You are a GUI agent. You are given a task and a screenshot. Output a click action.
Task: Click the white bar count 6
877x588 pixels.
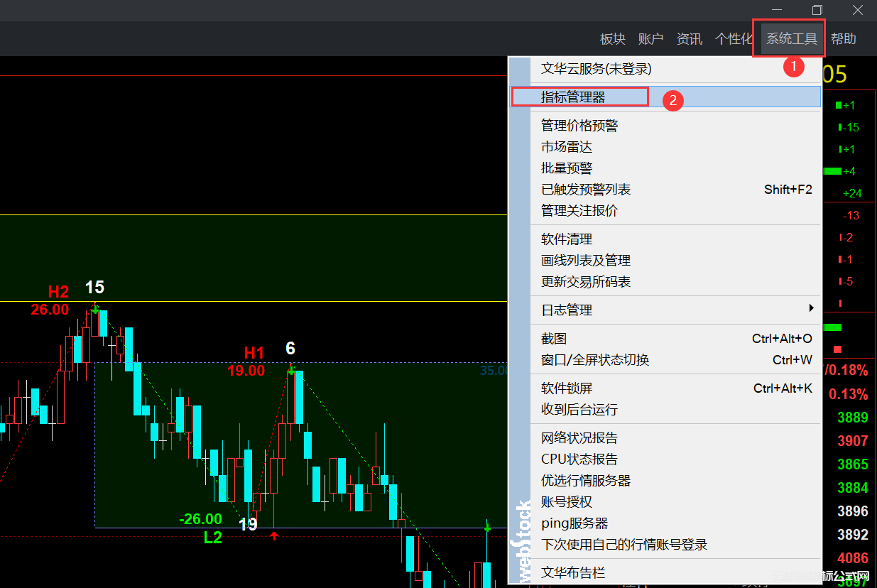pos(290,349)
